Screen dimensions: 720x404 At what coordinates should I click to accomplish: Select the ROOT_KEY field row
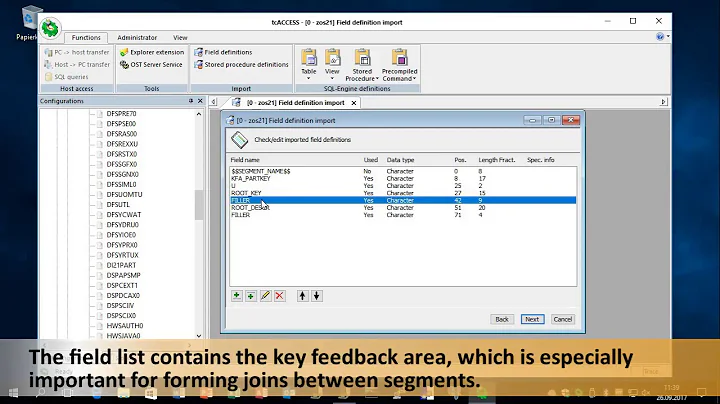[x=403, y=193]
